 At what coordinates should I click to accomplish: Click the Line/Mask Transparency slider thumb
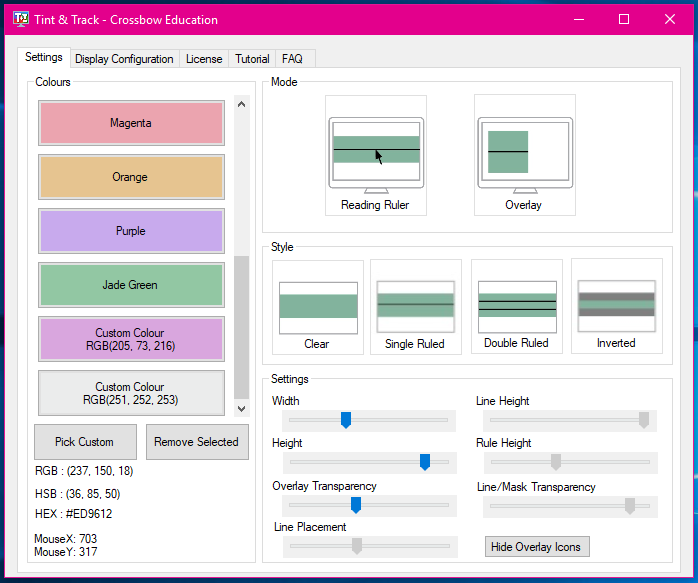point(630,506)
